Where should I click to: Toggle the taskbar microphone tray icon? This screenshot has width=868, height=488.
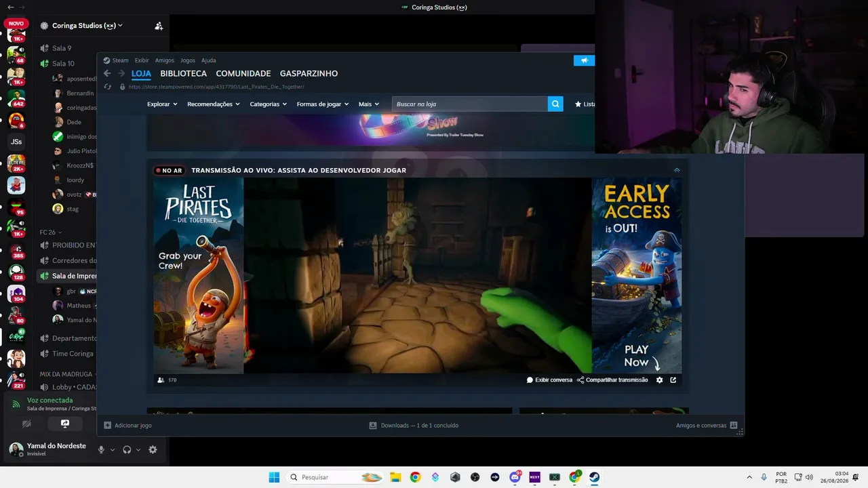pos(764,477)
